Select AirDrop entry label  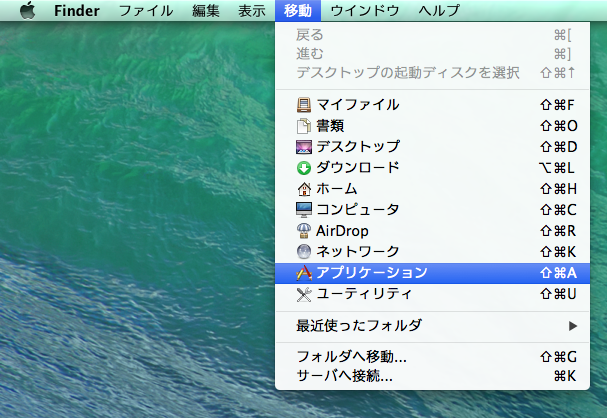[342, 231]
